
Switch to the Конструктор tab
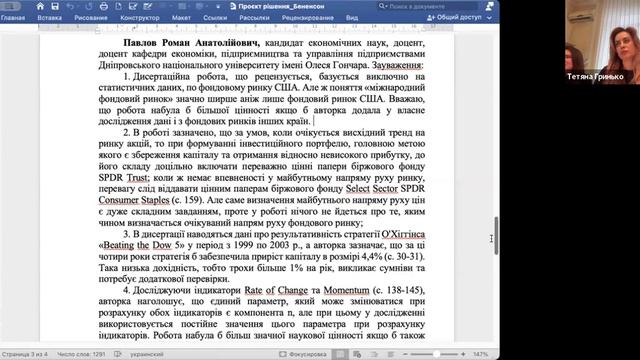140,18
